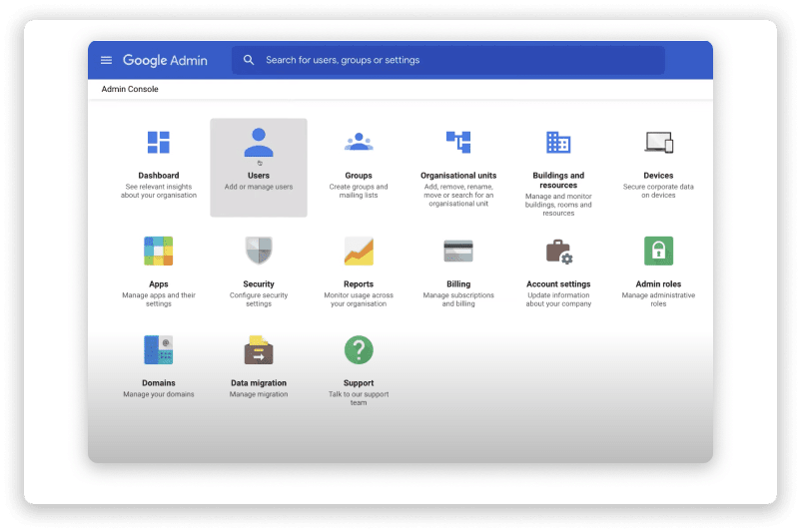Click the Support question mark icon
Viewport: 801px width, 532px height.
click(359, 349)
